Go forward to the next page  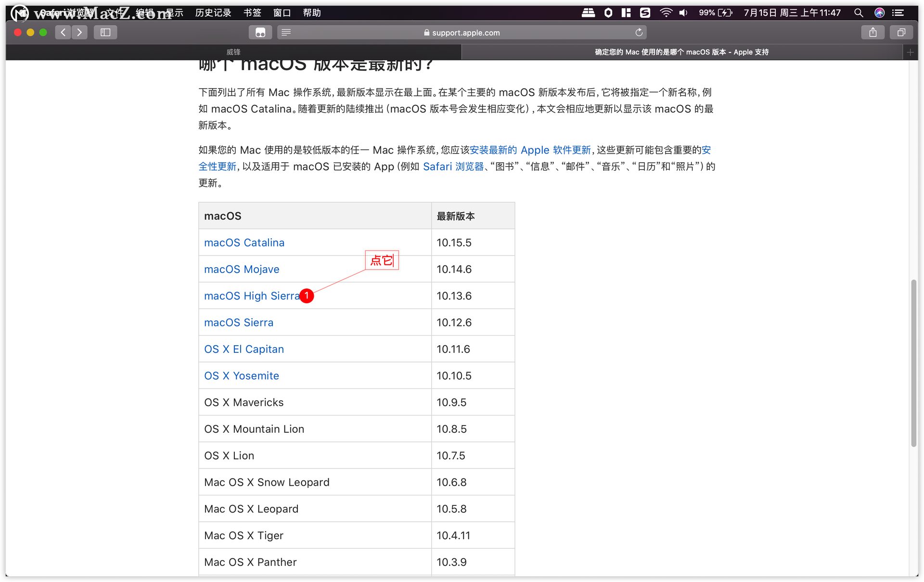(x=79, y=32)
